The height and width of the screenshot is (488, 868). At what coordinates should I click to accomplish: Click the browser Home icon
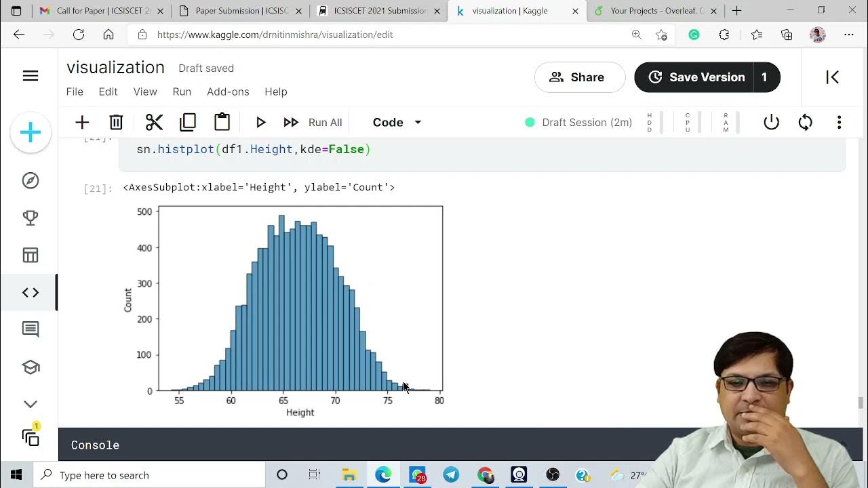[x=108, y=35]
